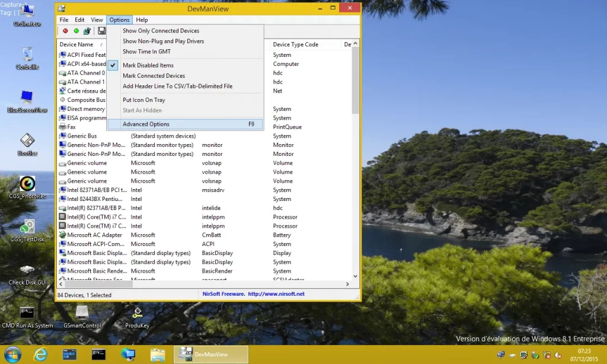
Task: Click the list's scroll down arrow
Action: coord(356,276)
